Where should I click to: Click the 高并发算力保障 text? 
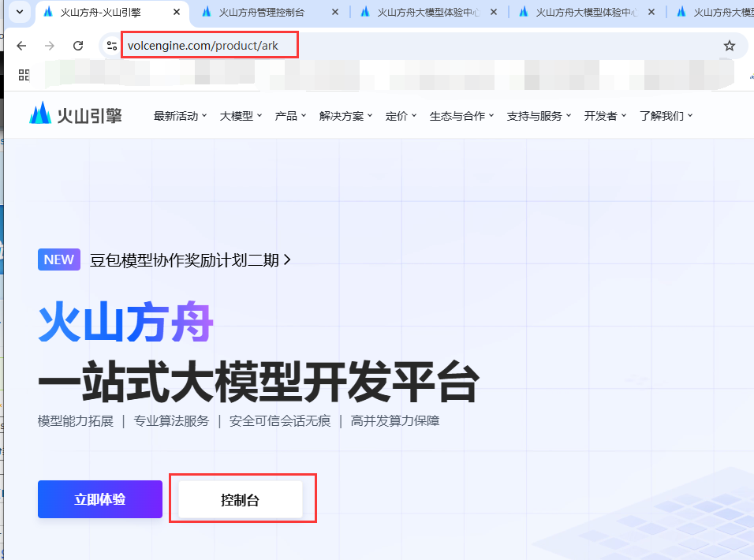[x=395, y=421]
